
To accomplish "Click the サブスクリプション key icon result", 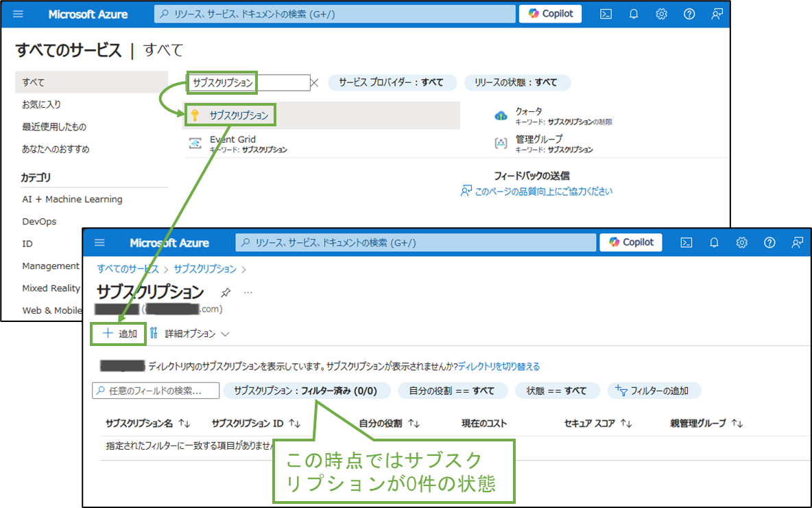I will 195,115.
